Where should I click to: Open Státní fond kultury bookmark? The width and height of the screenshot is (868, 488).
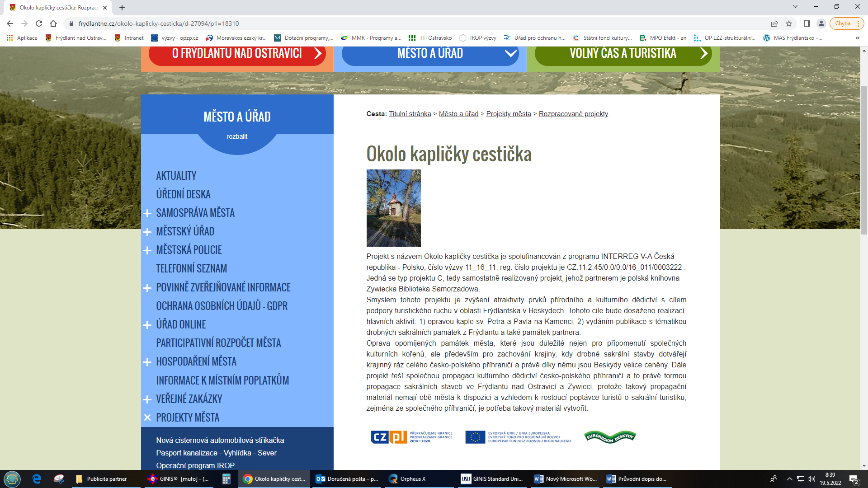603,38
